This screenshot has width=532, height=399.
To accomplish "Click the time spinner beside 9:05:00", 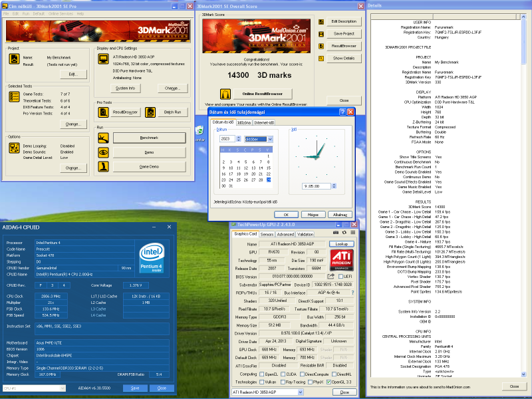I will [334, 186].
